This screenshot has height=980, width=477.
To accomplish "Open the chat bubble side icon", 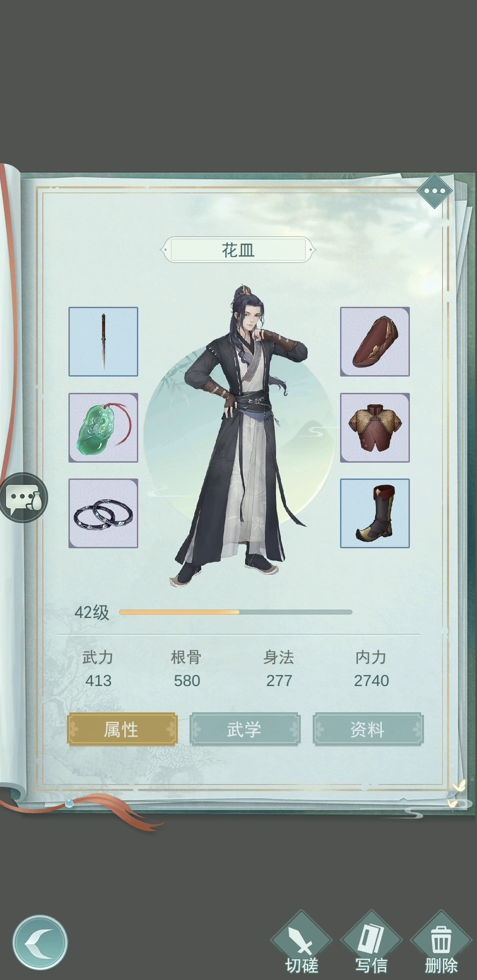I will tap(23, 498).
